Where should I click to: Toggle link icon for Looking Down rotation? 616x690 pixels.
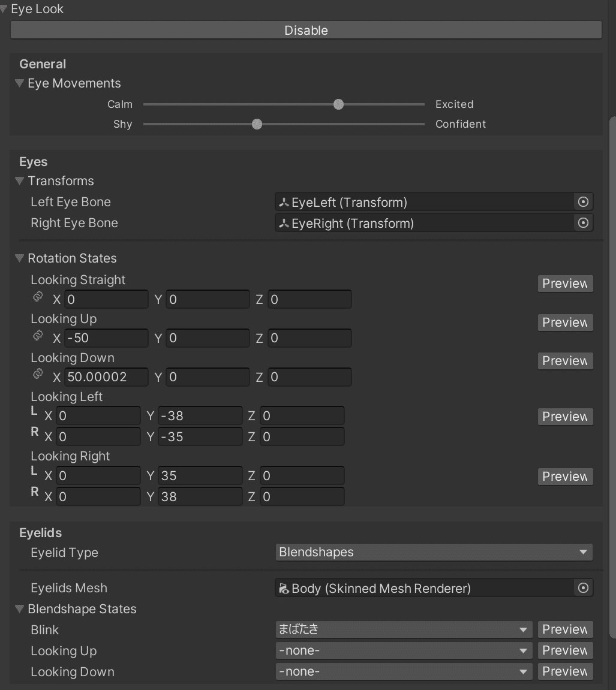tap(38, 374)
